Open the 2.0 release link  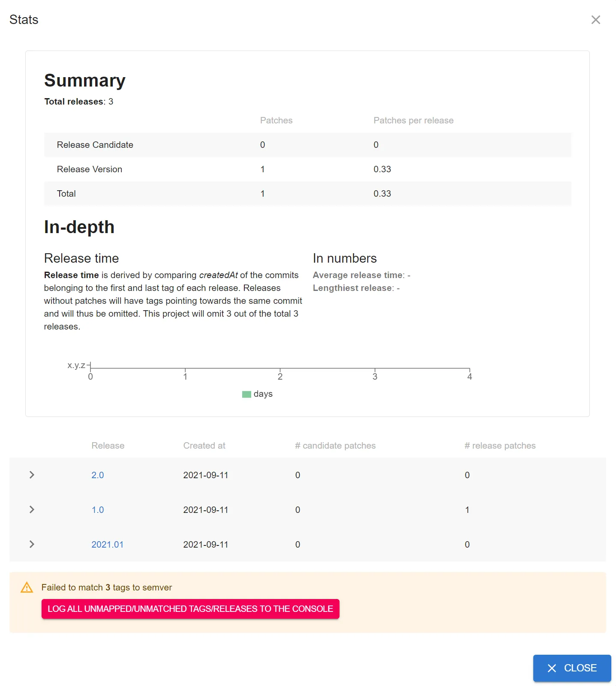pos(97,475)
